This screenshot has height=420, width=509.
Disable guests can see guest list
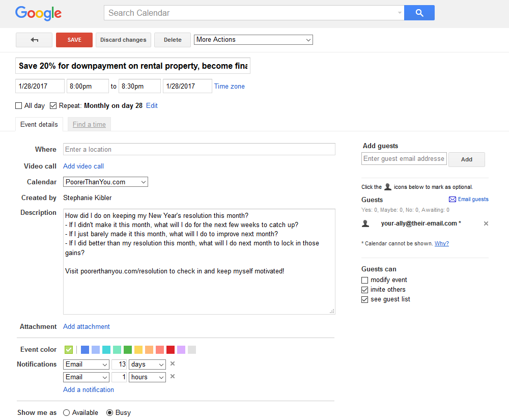(365, 299)
